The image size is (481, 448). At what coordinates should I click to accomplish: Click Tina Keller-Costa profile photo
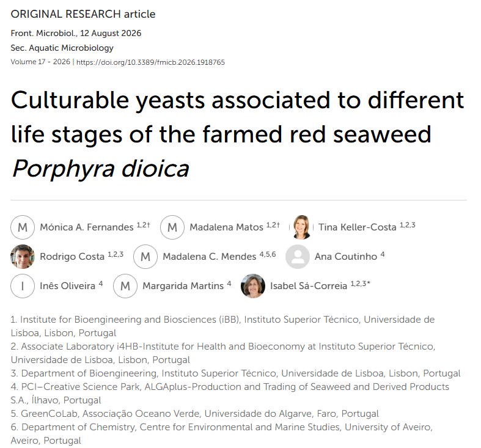[301, 227]
